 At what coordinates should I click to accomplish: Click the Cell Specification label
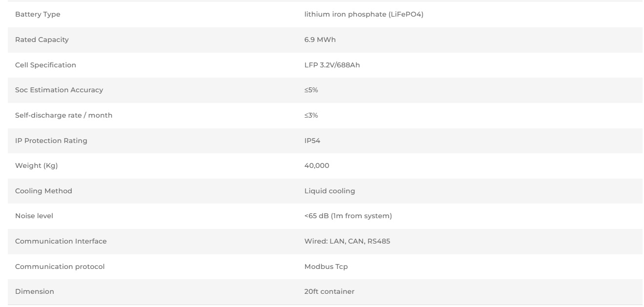click(45, 65)
